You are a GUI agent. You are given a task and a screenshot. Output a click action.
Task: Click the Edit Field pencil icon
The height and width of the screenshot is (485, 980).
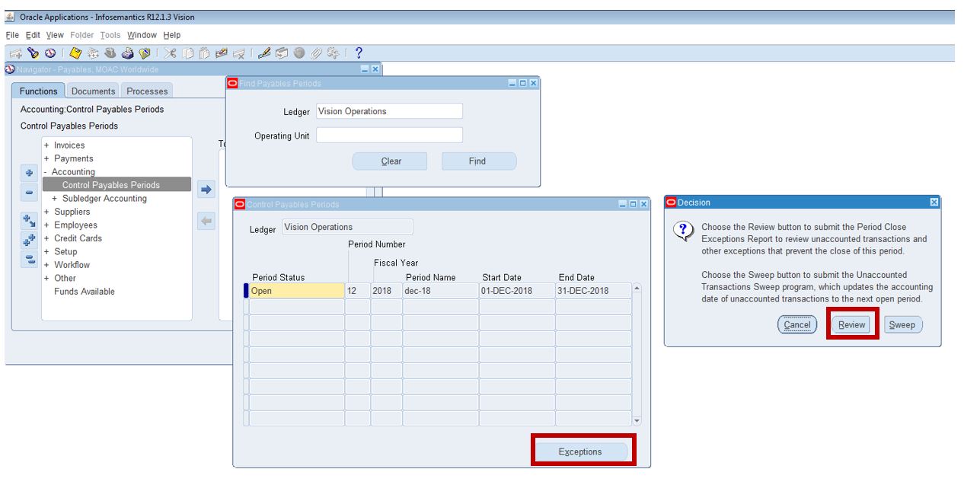point(264,53)
